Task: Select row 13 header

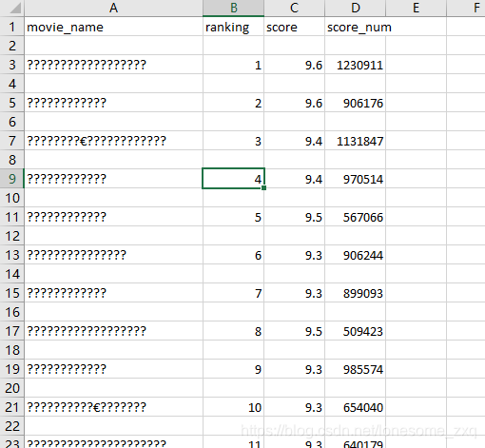Action: point(12,255)
